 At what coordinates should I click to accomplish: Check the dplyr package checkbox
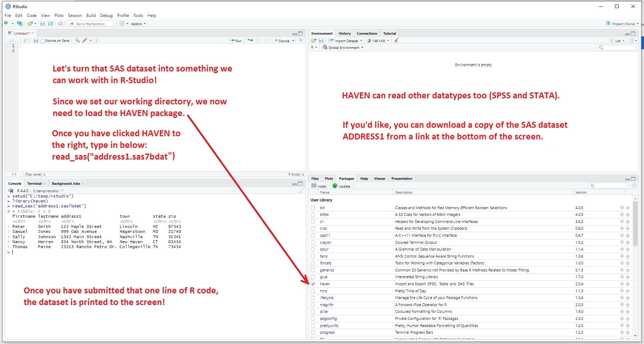pos(313,249)
